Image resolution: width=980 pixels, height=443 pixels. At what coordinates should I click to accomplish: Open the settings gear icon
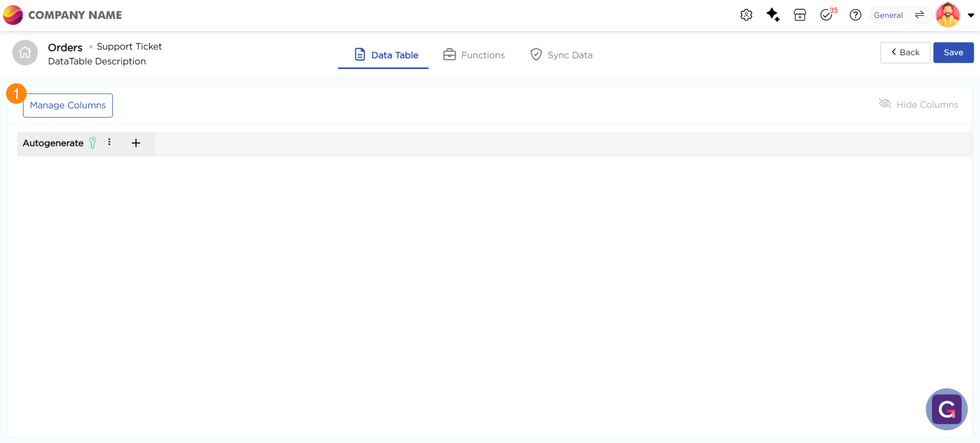(746, 15)
